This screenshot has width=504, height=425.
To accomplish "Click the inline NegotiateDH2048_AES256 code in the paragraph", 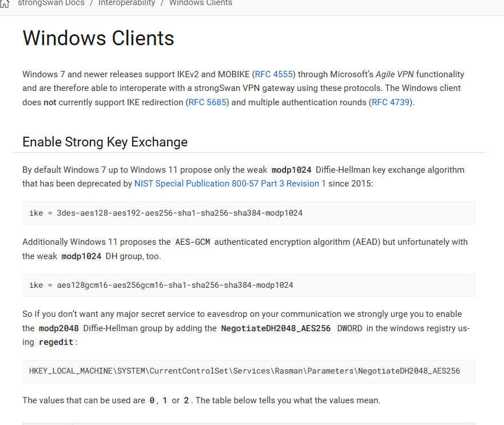I will click(x=276, y=328).
